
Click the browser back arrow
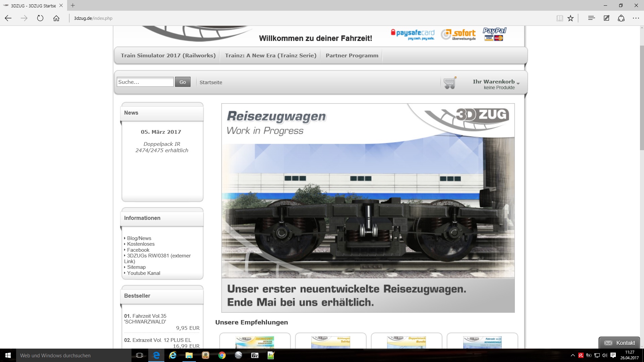click(8, 18)
